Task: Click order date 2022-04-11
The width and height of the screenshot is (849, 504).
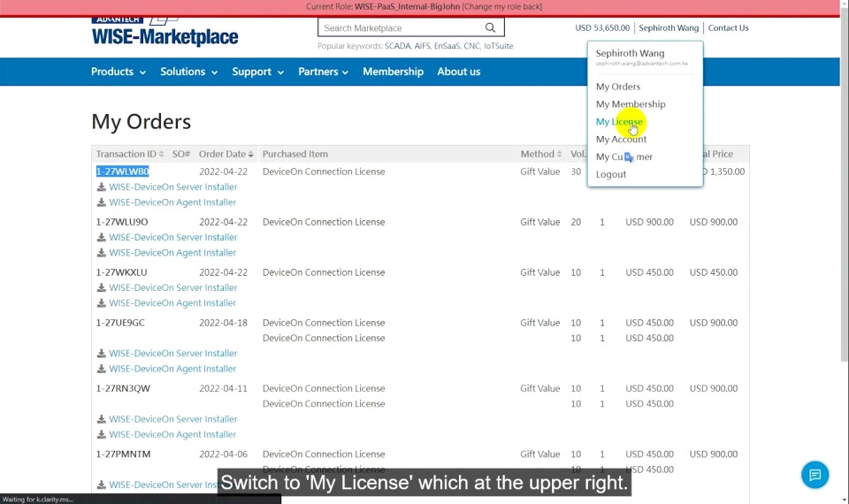Action: coord(223,388)
